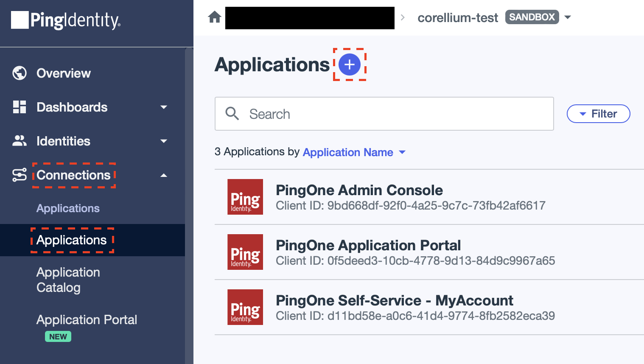The image size is (644, 364).
Task: Click the PingOne Application Portal logo thumbnail
Action: pos(245,252)
